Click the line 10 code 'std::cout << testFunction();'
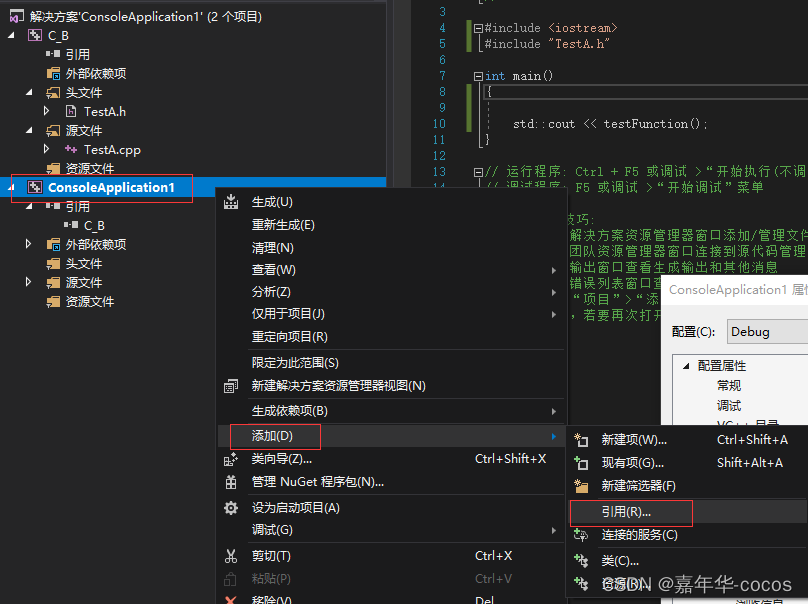Viewport: 808px width, 604px height. 610,124
